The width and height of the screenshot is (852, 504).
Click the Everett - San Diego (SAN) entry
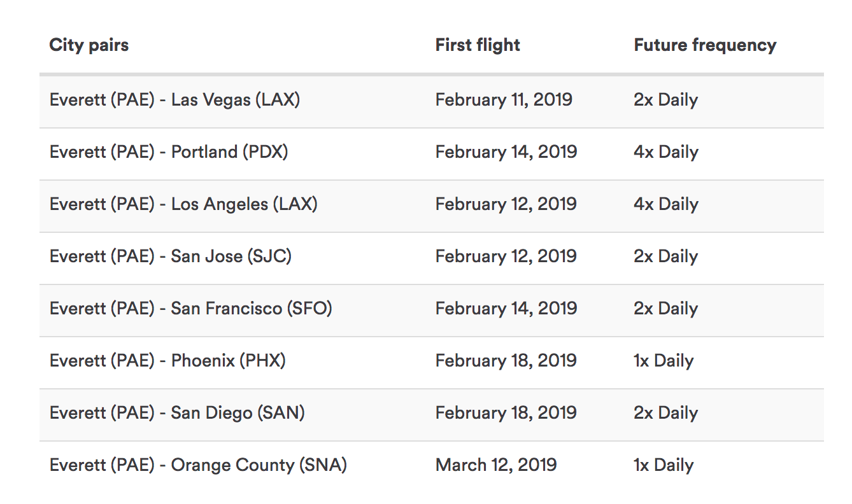[177, 413]
